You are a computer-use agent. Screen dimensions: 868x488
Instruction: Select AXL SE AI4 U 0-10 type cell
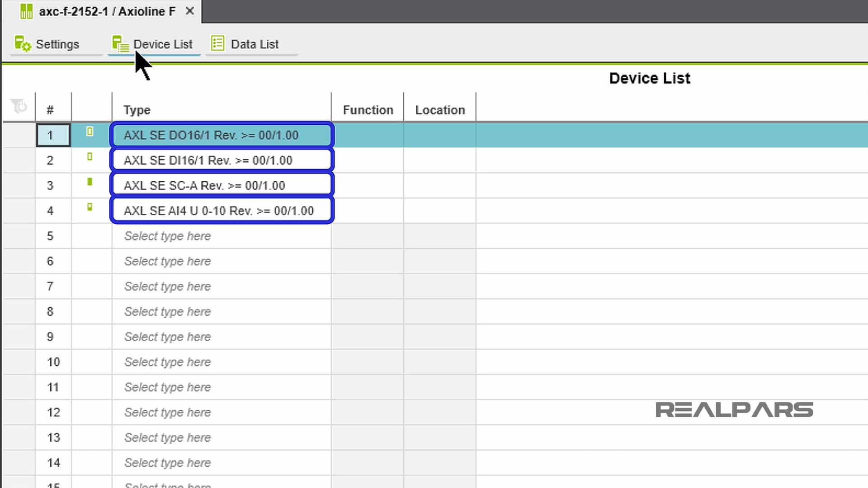tap(222, 211)
